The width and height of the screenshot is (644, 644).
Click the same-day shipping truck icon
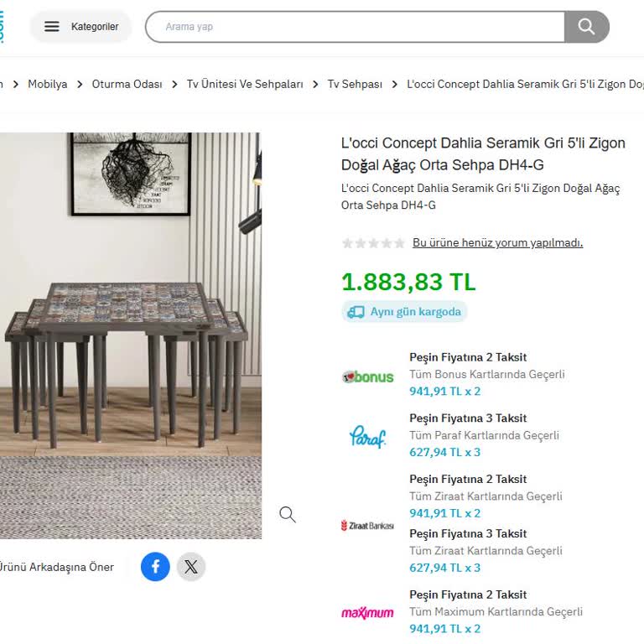coord(356,312)
